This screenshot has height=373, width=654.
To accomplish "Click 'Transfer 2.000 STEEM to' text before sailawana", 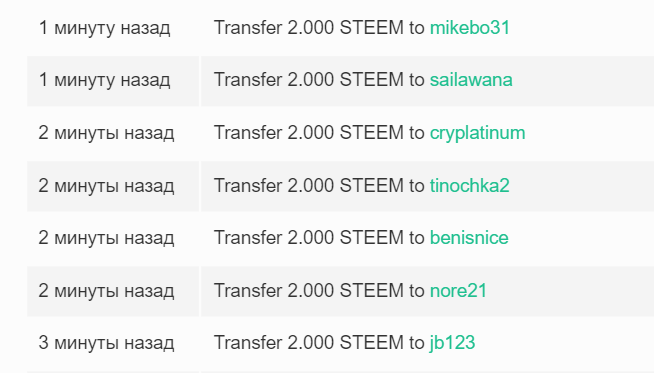I will pyautogui.click(x=319, y=80).
